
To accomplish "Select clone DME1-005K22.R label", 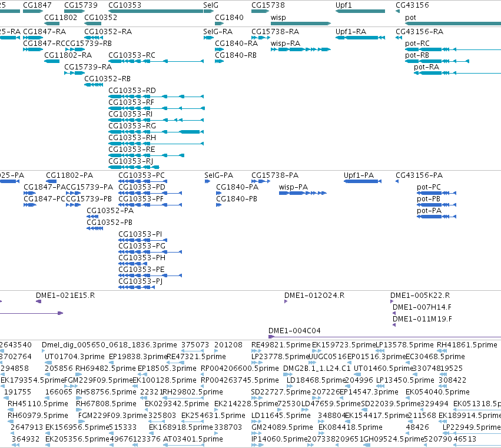I will pyautogui.click(x=420, y=296).
